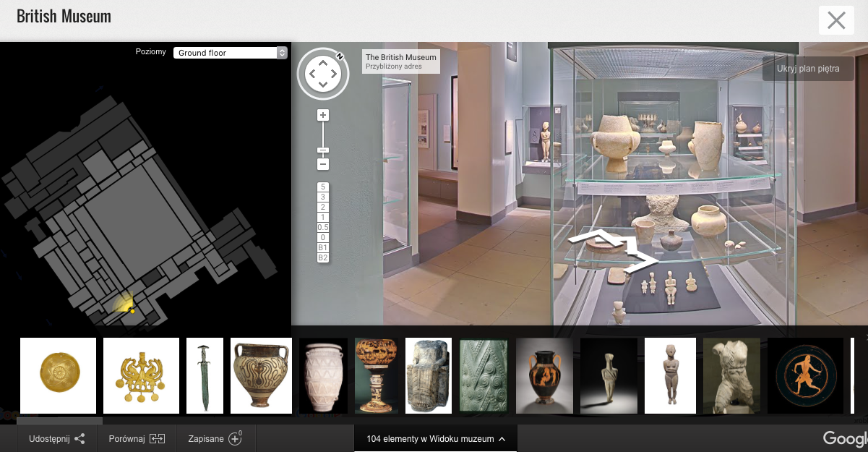Open the green carved relief thumbnail
Image resolution: width=868 pixels, height=452 pixels.
click(484, 375)
